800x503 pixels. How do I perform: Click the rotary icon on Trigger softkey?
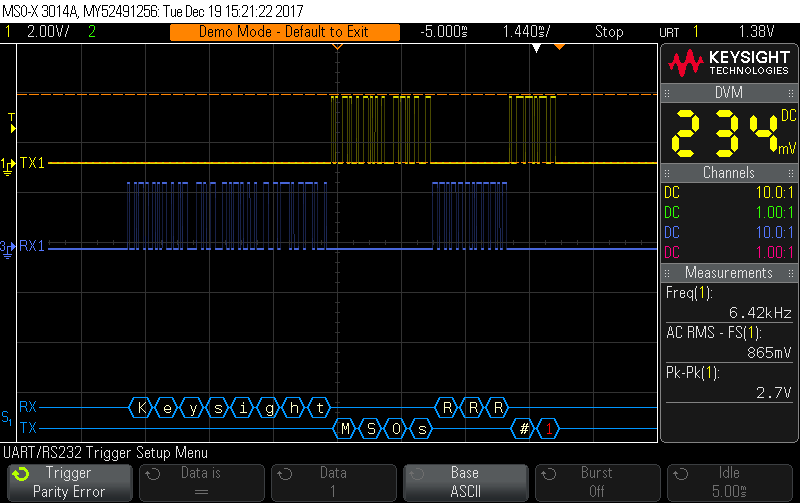[x=21, y=474]
